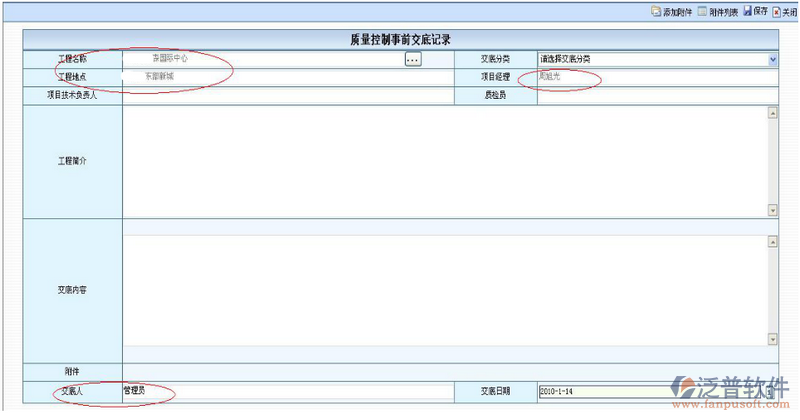Click the 项目技术负责人 input field
This screenshot has height=420, width=800.
[x=288, y=95]
